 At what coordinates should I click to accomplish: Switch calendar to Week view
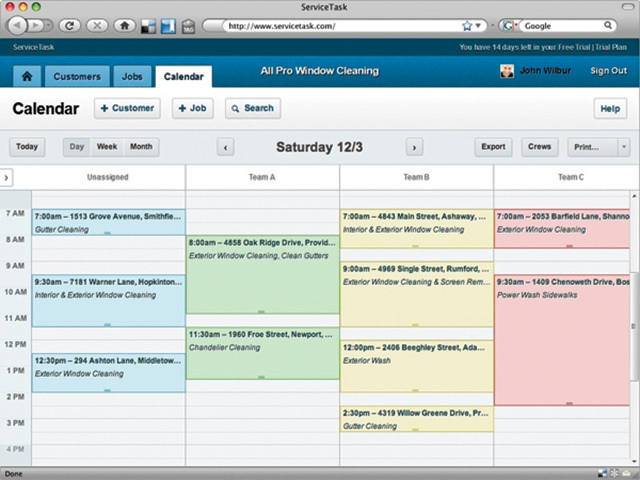pyautogui.click(x=107, y=147)
